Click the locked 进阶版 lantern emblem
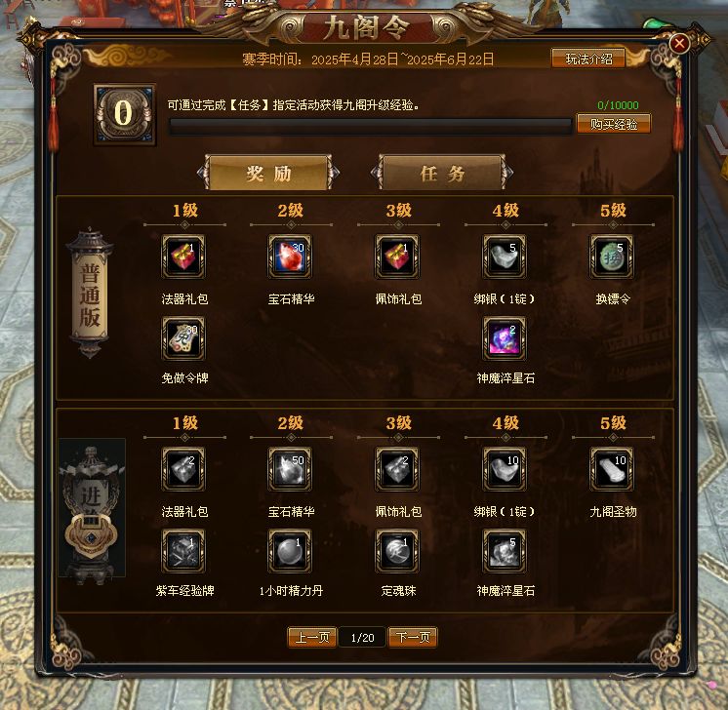The image size is (728, 710). click(x=92, y=508)
